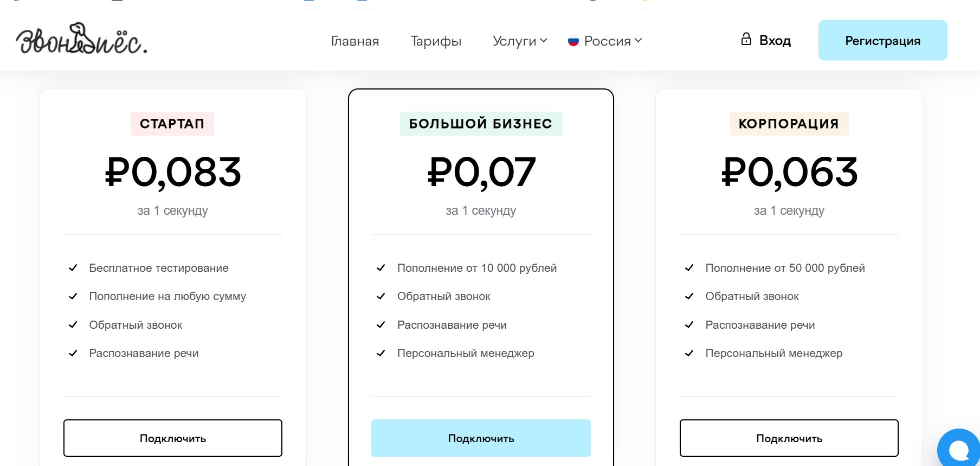Open the Россия country selector chevron

click(639, 41)
